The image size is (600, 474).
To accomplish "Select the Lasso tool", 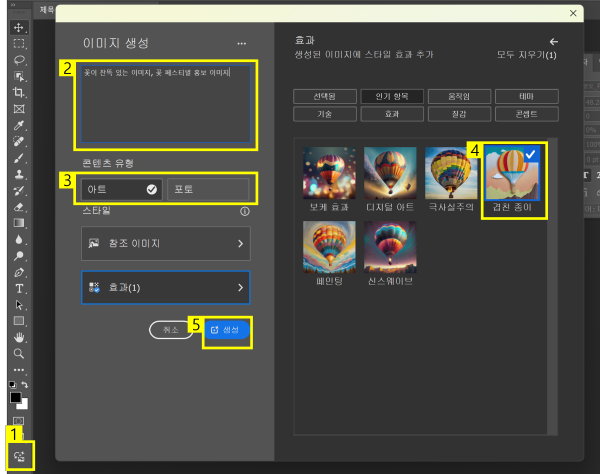I will [x=18, y=60].
